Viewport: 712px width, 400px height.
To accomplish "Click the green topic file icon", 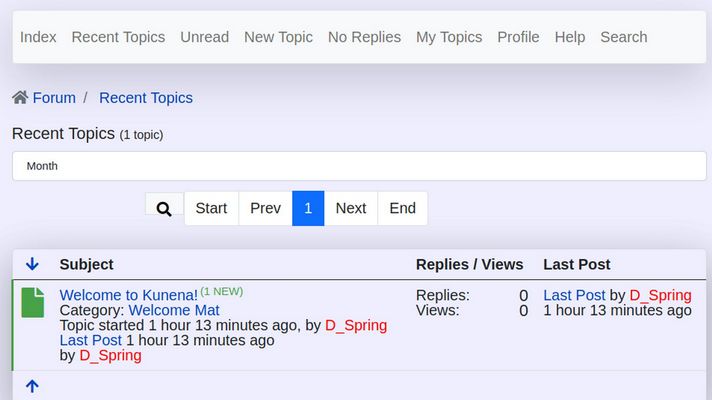I will [x=33, y=302].
